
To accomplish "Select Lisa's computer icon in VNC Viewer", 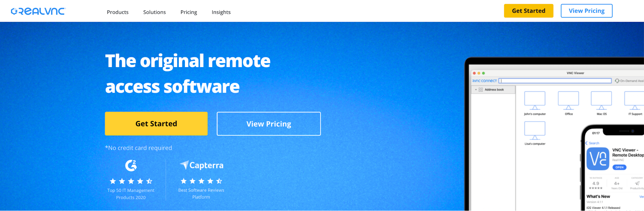I will 535,130.
